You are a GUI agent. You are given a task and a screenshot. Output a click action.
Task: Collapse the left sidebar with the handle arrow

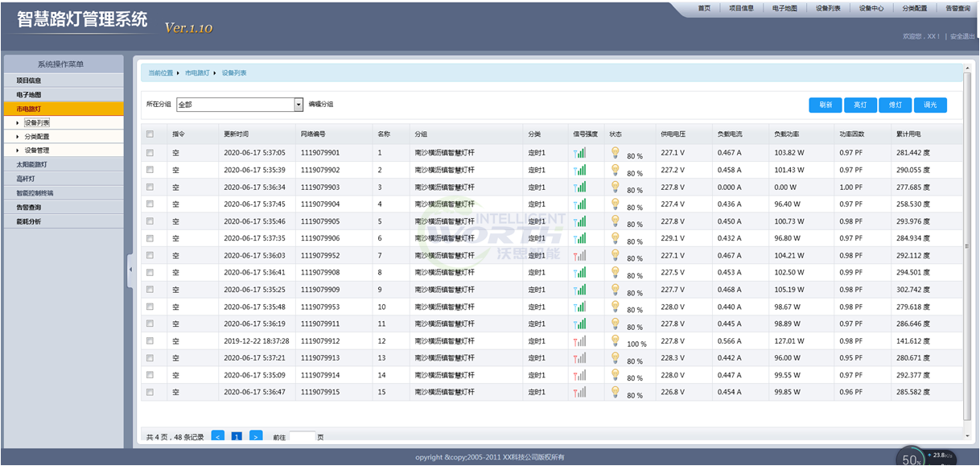coord(130,270)
